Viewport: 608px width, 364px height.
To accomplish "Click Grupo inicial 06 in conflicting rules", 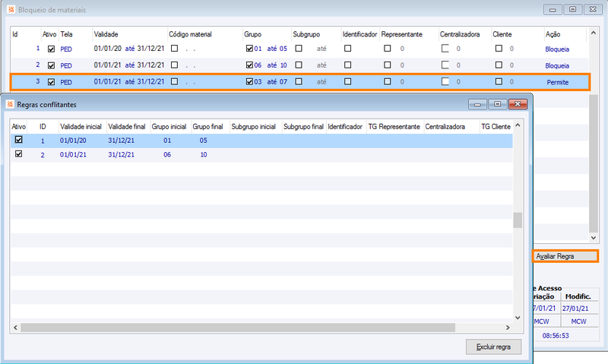I will pyautogui.click(x=167, y=154).
